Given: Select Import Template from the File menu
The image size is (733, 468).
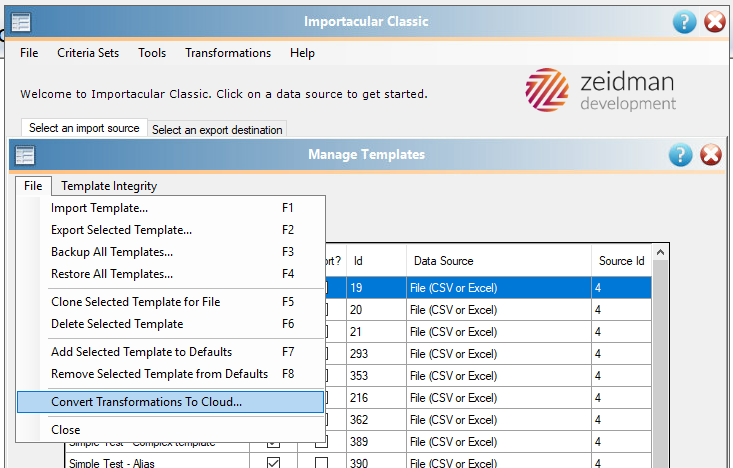Looking at the screenshot, I should coord(99,208).
